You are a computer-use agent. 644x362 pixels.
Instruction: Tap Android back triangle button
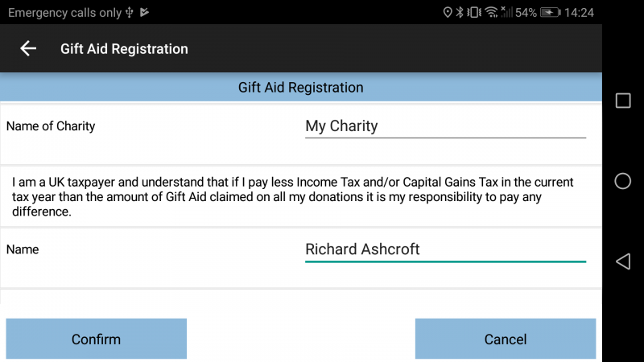[622, 261]
